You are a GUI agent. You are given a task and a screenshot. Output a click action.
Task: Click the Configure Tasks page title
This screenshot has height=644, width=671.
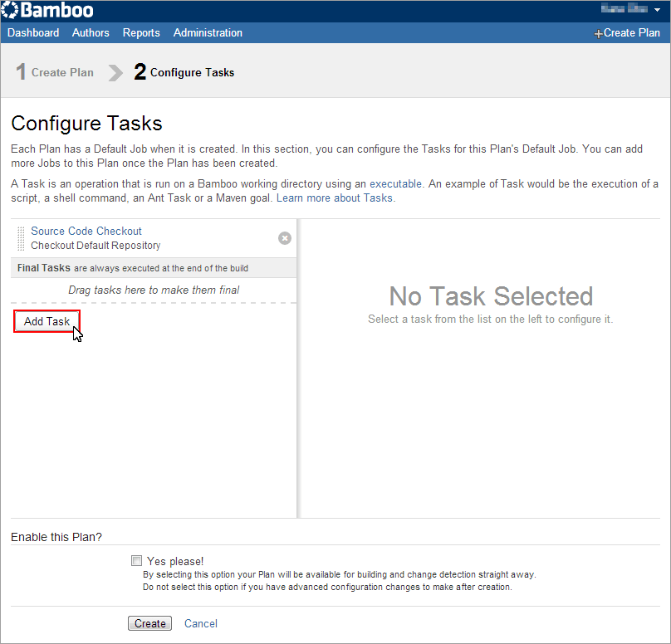point(86,123)
